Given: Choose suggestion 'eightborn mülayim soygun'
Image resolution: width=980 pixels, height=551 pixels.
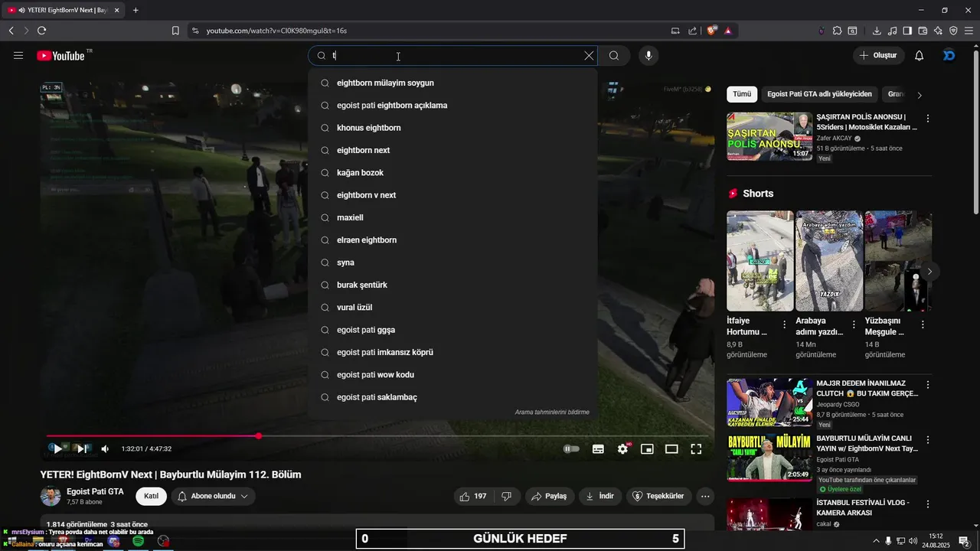Looking at the screenshot, I should click(452, 83).
